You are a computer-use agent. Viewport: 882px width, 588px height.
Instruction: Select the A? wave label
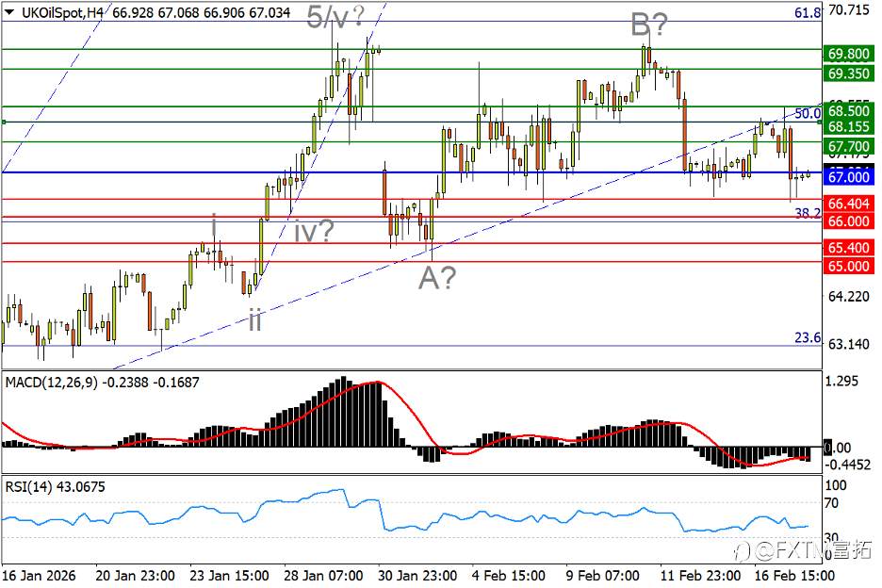pos(437,277)
